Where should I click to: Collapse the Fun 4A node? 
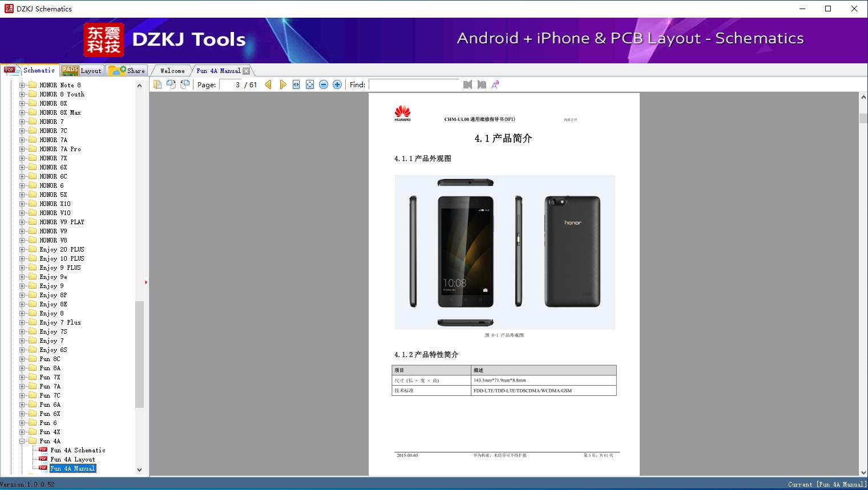coord(22,441)
